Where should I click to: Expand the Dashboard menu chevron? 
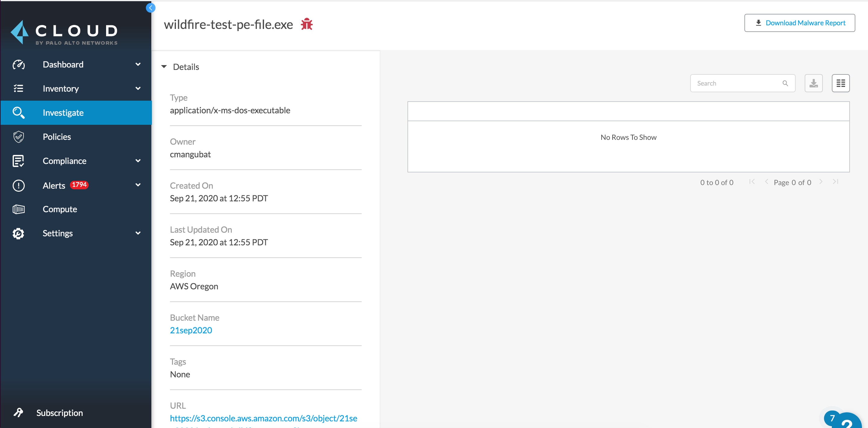click(x=138, y=64)
